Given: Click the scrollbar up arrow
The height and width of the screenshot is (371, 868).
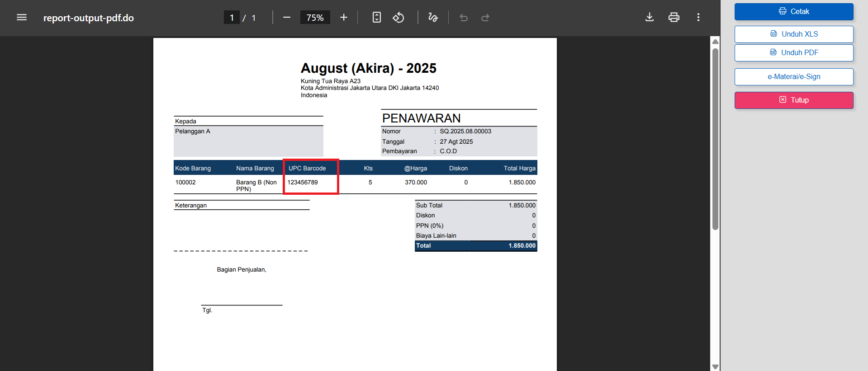Looking at the screenshot, I should click(x=715, y=42).
